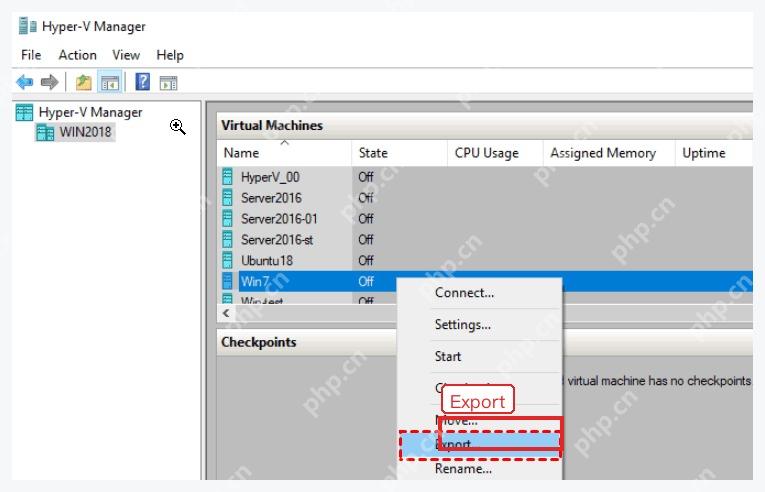Open the View menu
Screen dimensions: 765x492
tap(126, 55)
